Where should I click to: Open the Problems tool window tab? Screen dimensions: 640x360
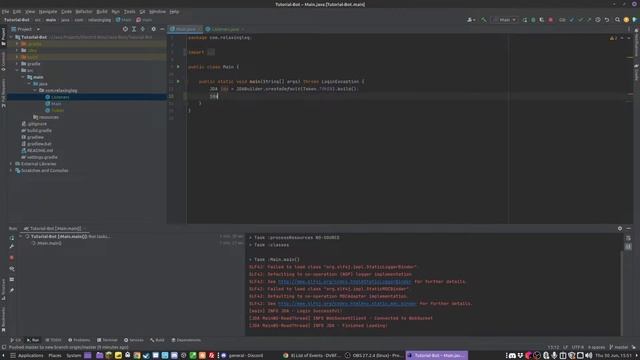(79, 340)
